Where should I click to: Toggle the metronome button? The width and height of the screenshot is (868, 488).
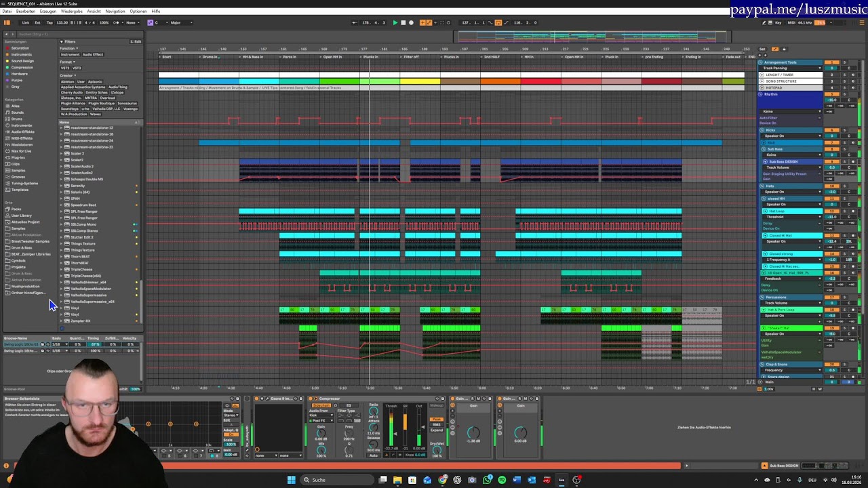(x=116, y=22)
